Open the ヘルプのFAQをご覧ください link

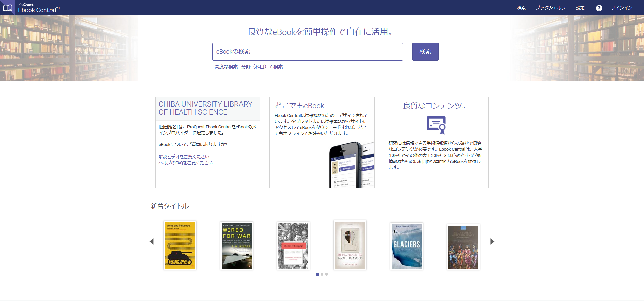tap(185, 163)
